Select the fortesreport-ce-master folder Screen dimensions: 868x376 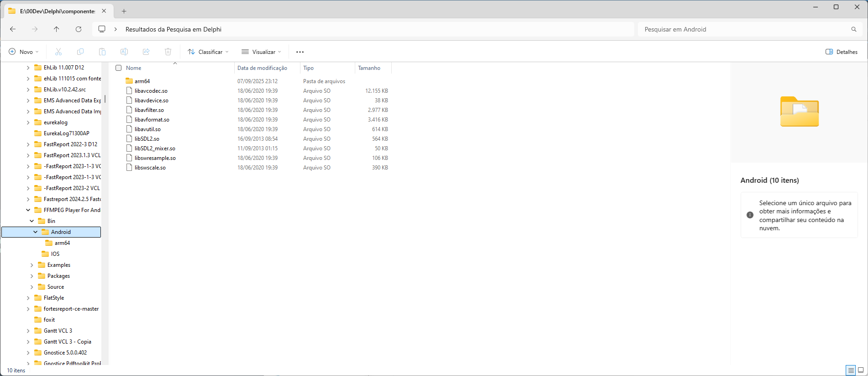(71, 309)
